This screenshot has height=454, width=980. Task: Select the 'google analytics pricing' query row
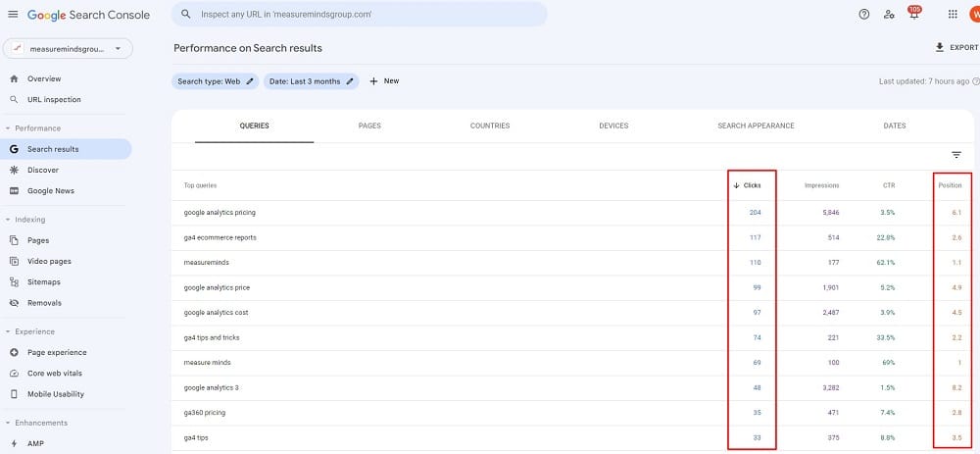pos(572,213)
